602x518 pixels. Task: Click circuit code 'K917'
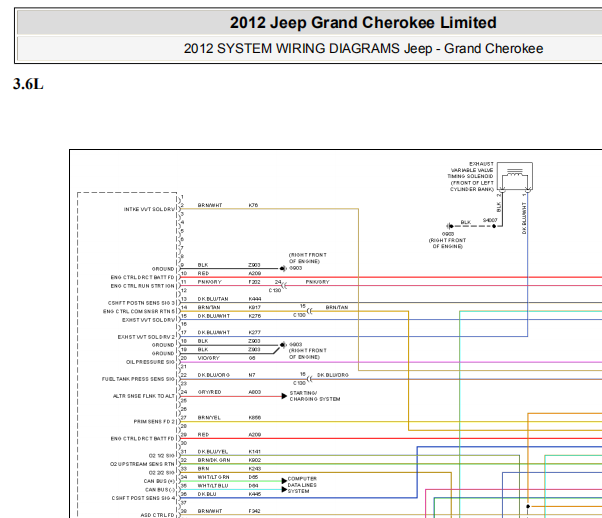(x=255, y=307)
